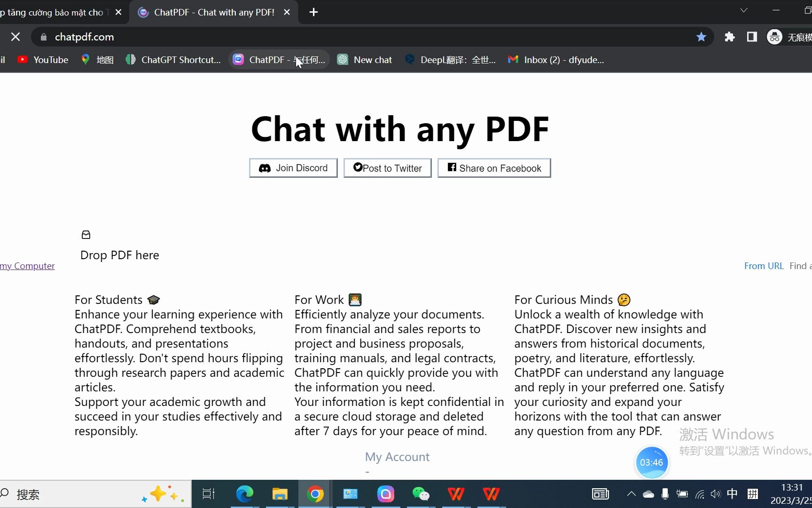Screen dimensions: 812x508
Task: Click the Join Discord button
Action: 293,168
